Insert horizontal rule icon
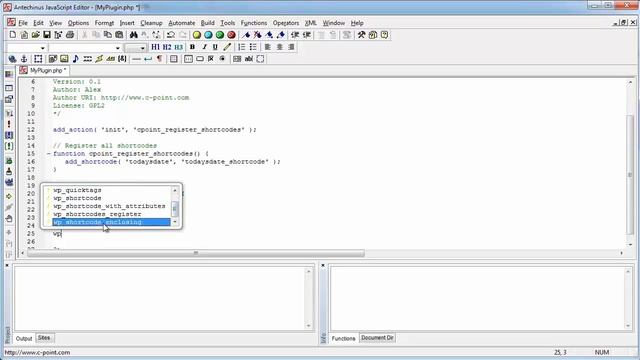Screen dimensions: 640x360 (x=136, y=59)
